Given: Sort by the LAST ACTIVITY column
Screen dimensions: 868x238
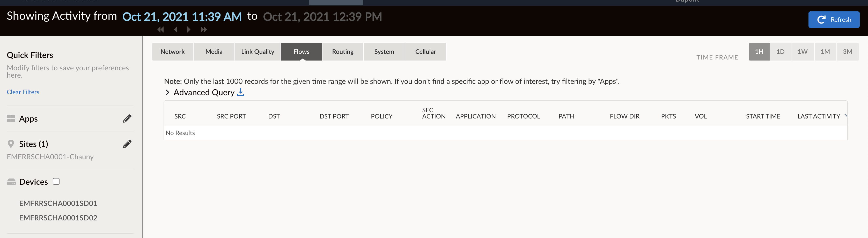Looking at the screenshot, I should point(819,116).
